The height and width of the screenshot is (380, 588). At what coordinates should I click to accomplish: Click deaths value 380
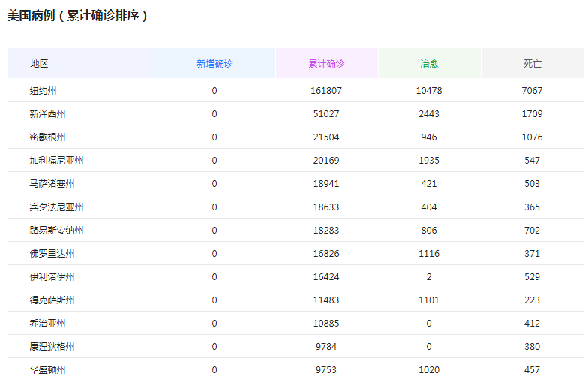(x=532, y=347)
